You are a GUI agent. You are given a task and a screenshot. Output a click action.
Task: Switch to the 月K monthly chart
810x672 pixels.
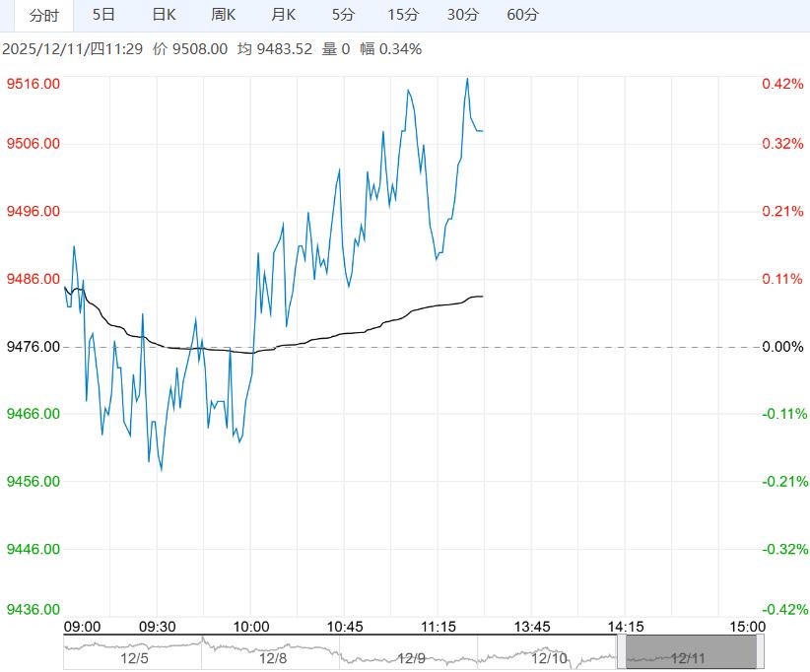(284, 15)
